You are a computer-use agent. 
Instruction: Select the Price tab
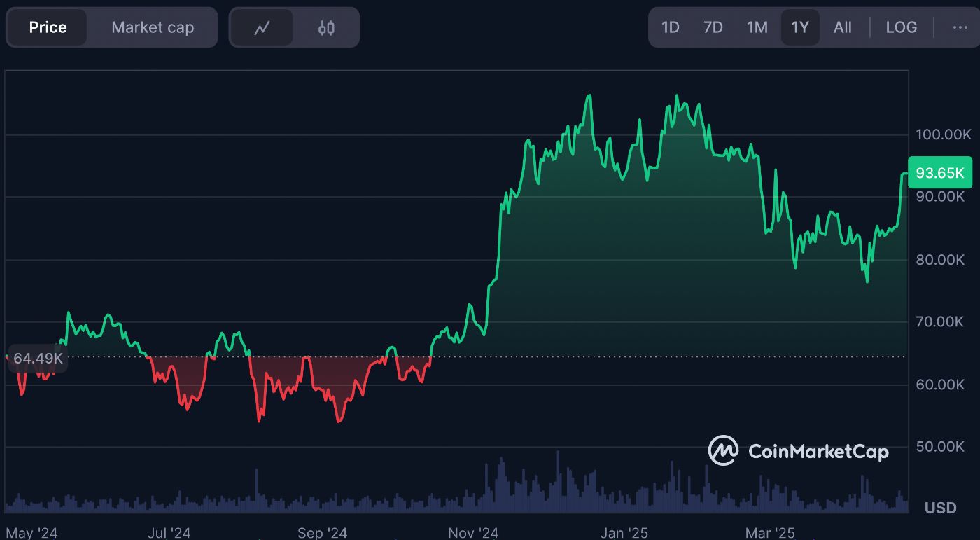point(46,27)
